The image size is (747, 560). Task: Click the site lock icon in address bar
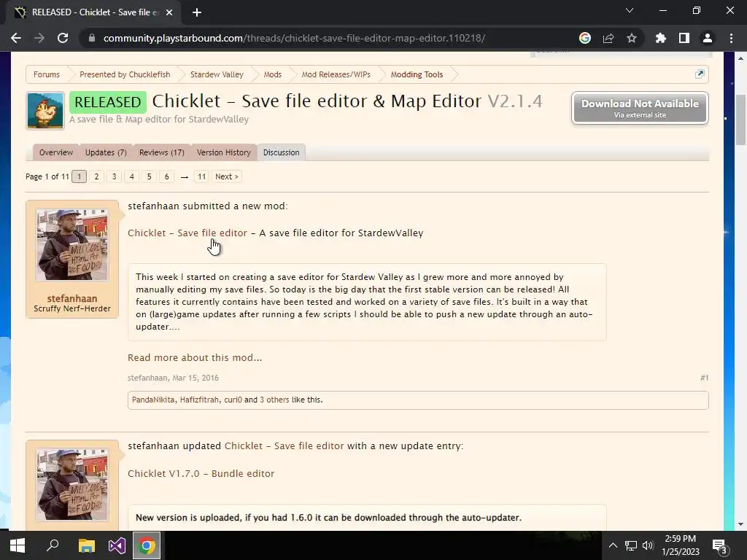[x=92, y=38]
